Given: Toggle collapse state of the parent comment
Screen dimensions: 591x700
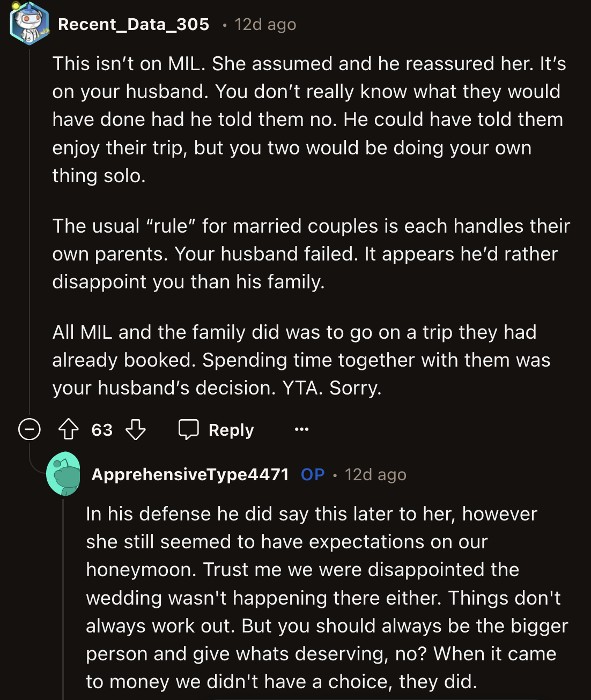Looking at the screenshot, I should [28, 429].
